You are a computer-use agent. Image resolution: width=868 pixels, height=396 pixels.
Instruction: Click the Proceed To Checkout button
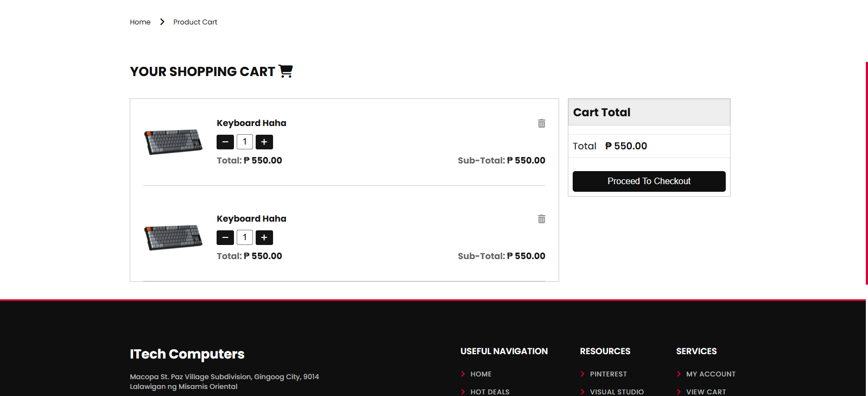(649, 181)
